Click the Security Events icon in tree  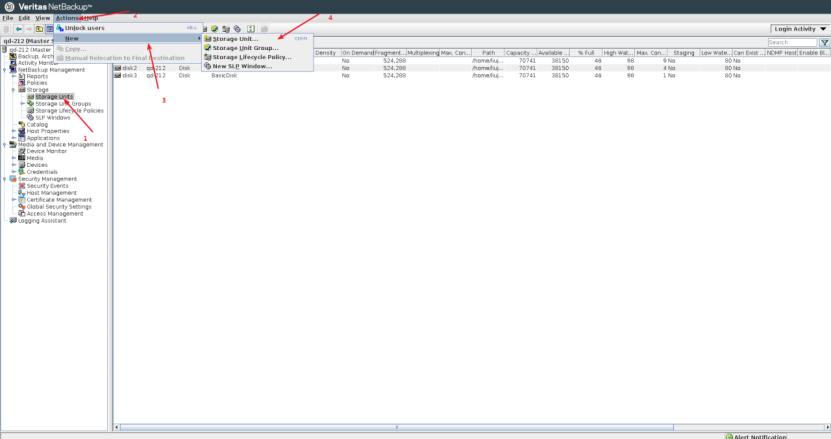(22, 186)
